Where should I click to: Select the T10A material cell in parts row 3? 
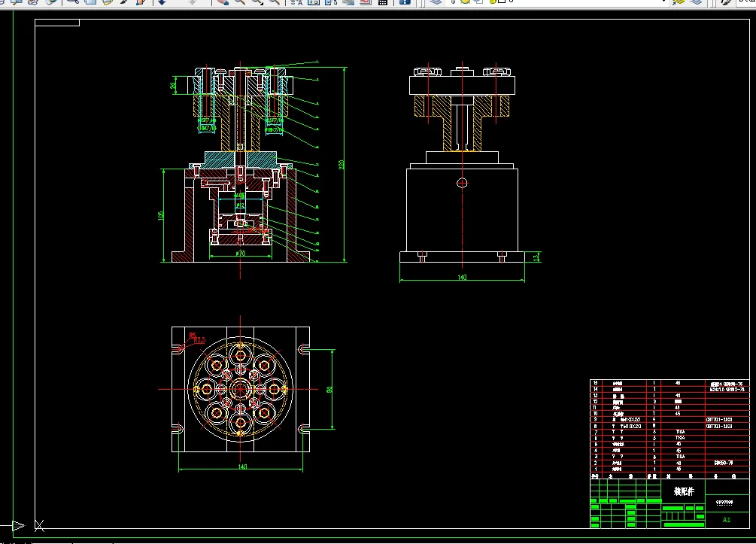pyautogui.click(x=680, y=456)
